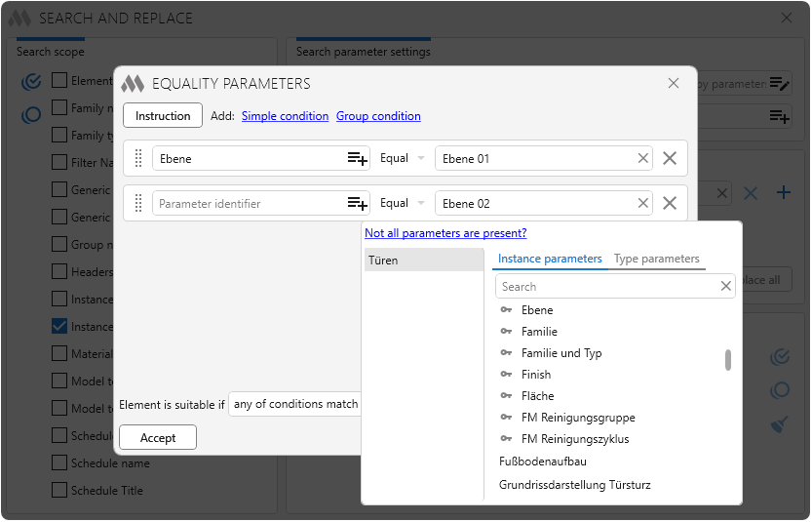Close the Equality Parameters dialog
812x522 pixels.
click(x=674, y=84)
